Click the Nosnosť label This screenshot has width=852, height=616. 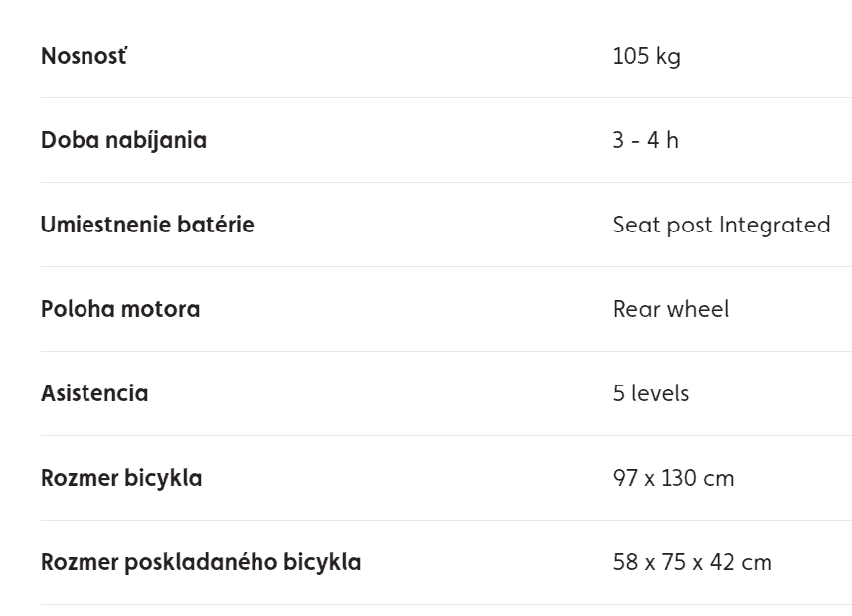pos(84,56)
